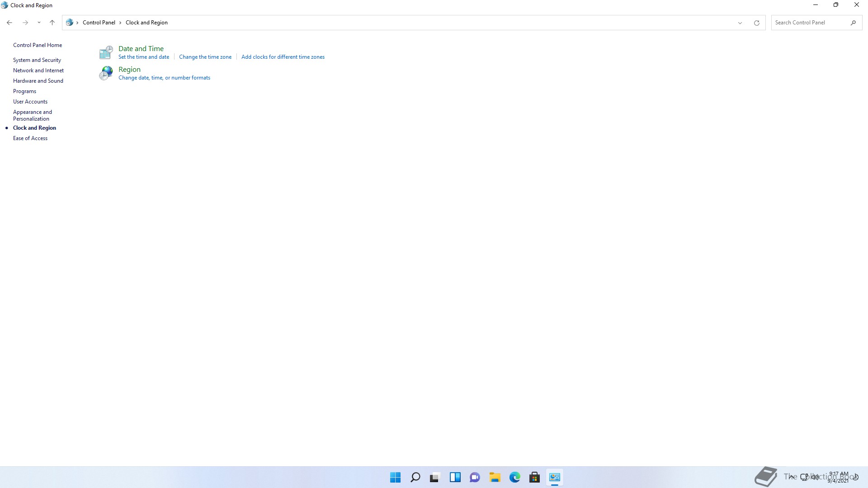Open Microsoft Store from taskbar
Image resolution: width=868 pixels, height=488 pixels.
click(x=534, y=477)
